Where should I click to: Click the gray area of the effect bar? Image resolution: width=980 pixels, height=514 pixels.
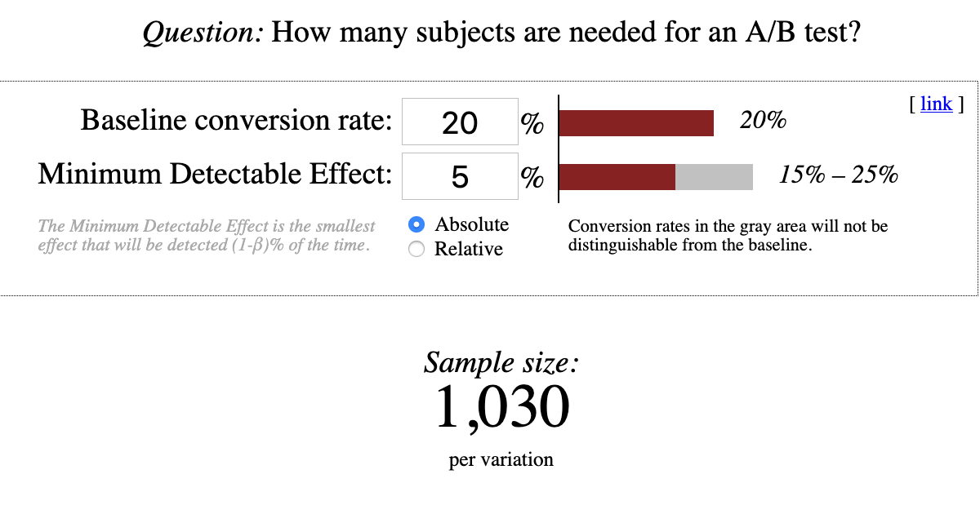tap(714, 176)
